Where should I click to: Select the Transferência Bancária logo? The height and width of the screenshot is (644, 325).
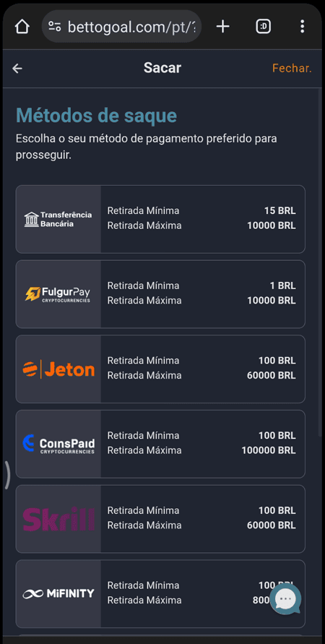[x=58, y=219]
